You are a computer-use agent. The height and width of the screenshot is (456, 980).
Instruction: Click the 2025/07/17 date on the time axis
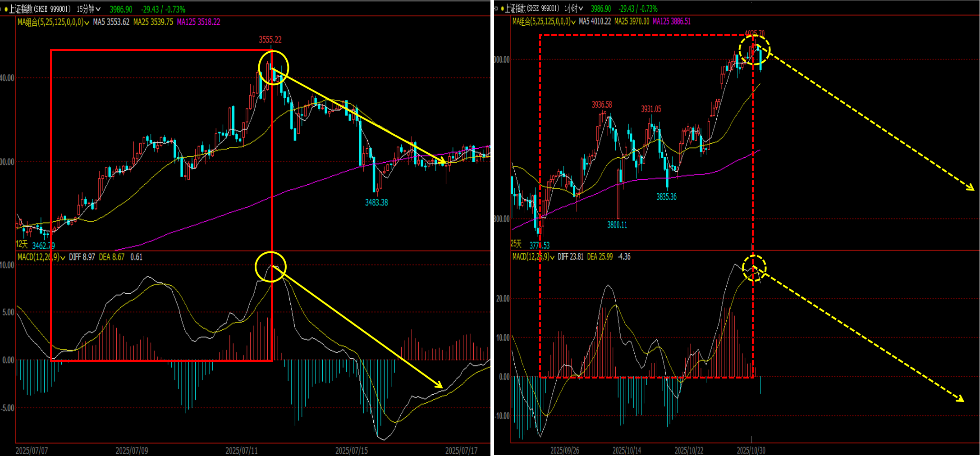[461, 451]
